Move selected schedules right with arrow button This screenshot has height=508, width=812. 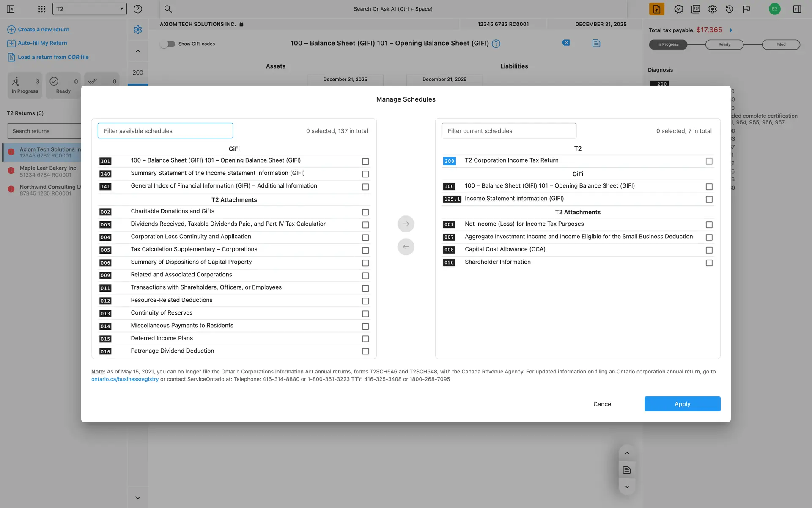point(406,224)
